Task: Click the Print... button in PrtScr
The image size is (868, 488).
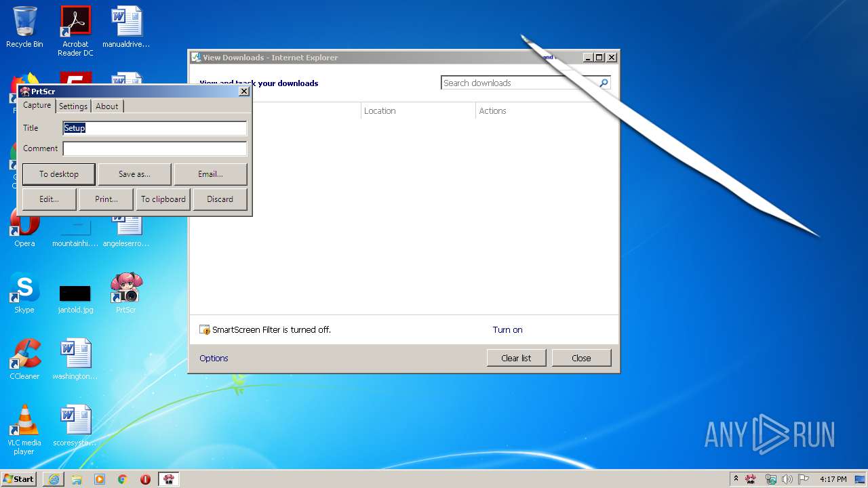Action: [106, 199]
